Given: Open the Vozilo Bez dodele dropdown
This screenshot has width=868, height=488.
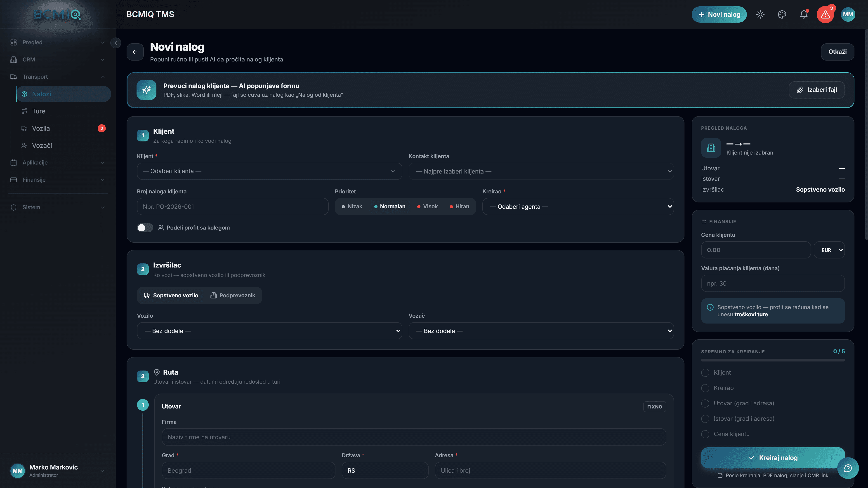Looking at the screenshot, I should coord(269,331).
